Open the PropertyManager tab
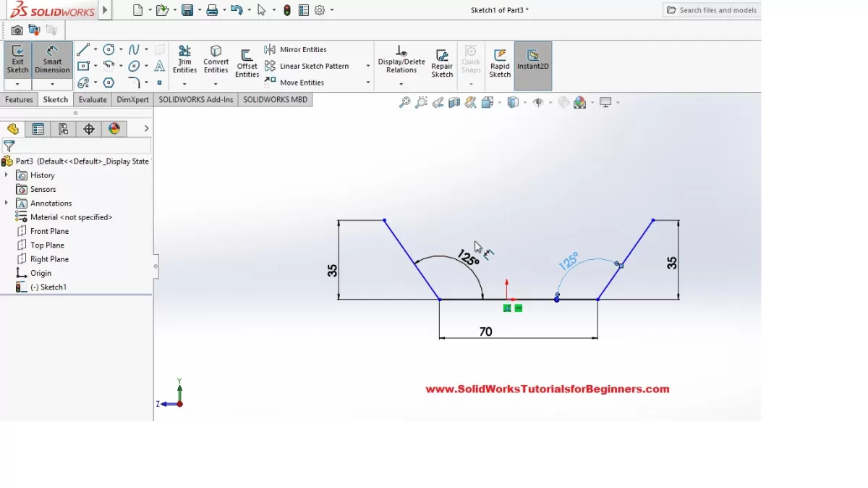This screenshot has height=488, width=868. pos(38,129)
